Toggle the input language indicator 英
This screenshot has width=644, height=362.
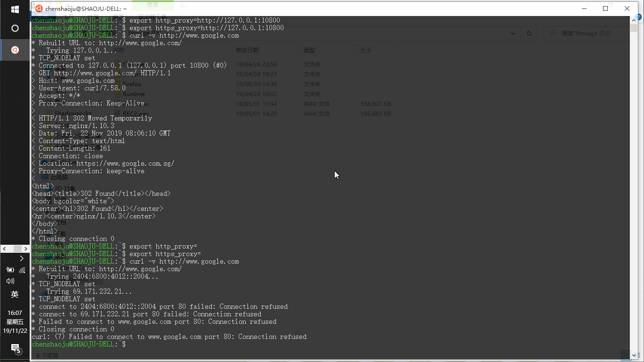coord(15,294)
